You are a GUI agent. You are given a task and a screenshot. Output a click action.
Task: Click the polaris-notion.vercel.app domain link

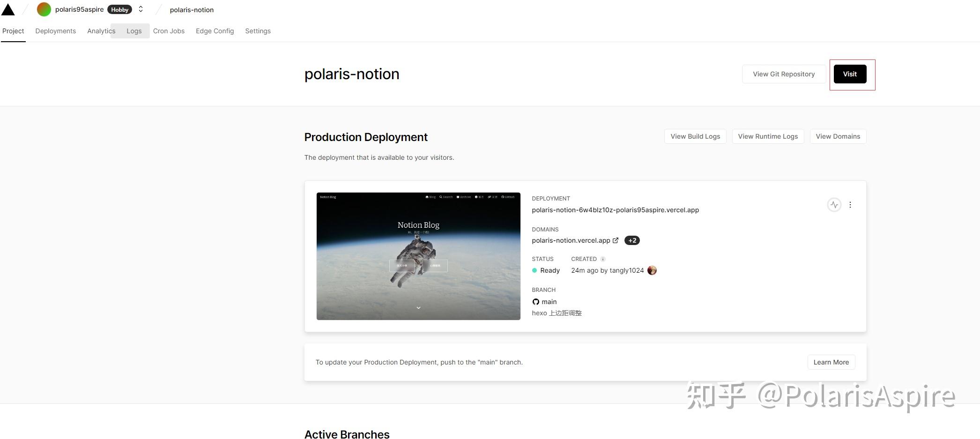(571, 240)
